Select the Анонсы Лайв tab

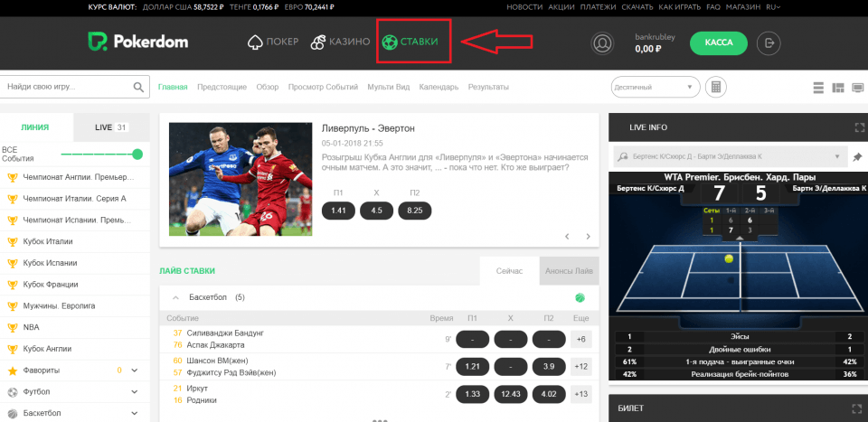570,270
